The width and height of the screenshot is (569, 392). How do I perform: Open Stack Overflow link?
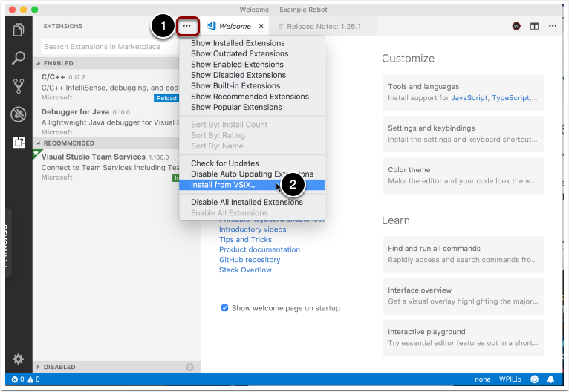(x=245, y=269)
